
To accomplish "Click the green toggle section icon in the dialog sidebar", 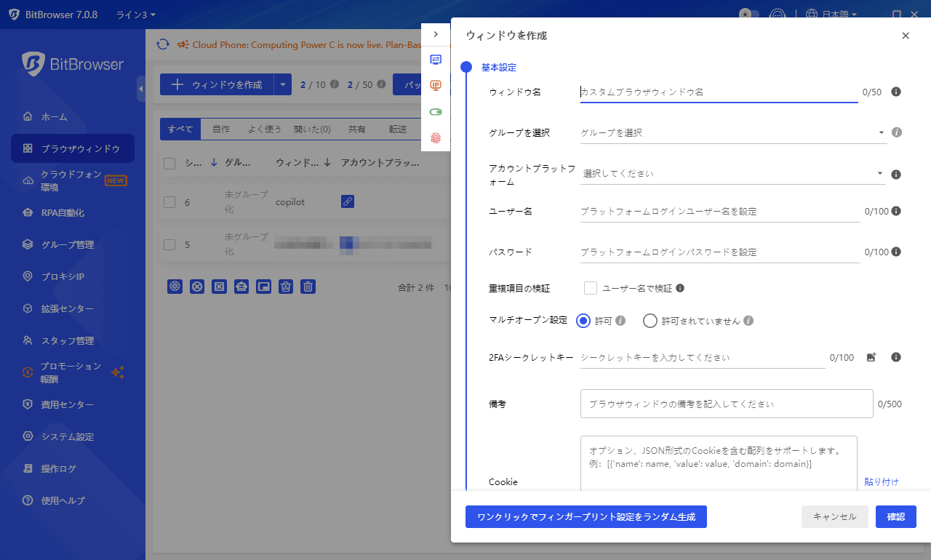I will (x=435, y=111).
